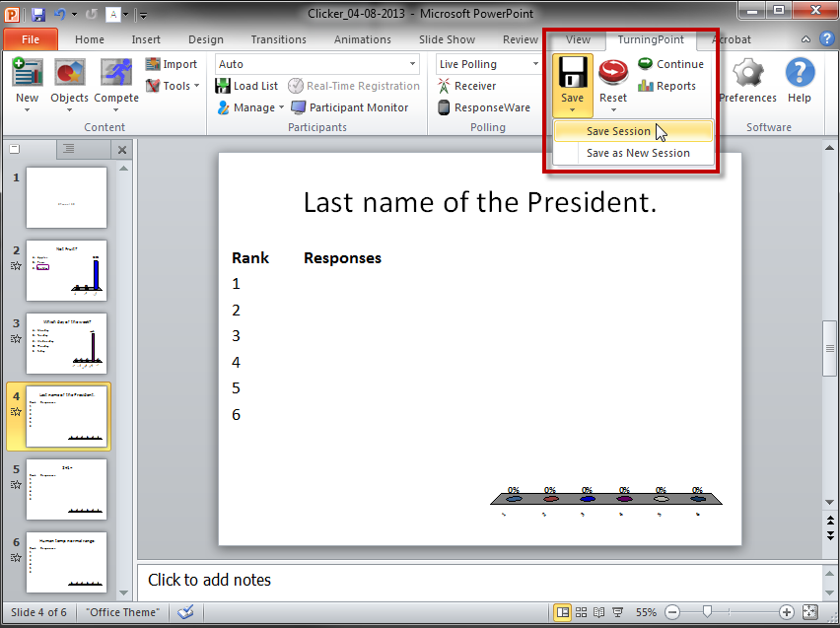Click the Compete runner icon
The height and width of the screenshot is (628, 840).
[x=116, y=73]
